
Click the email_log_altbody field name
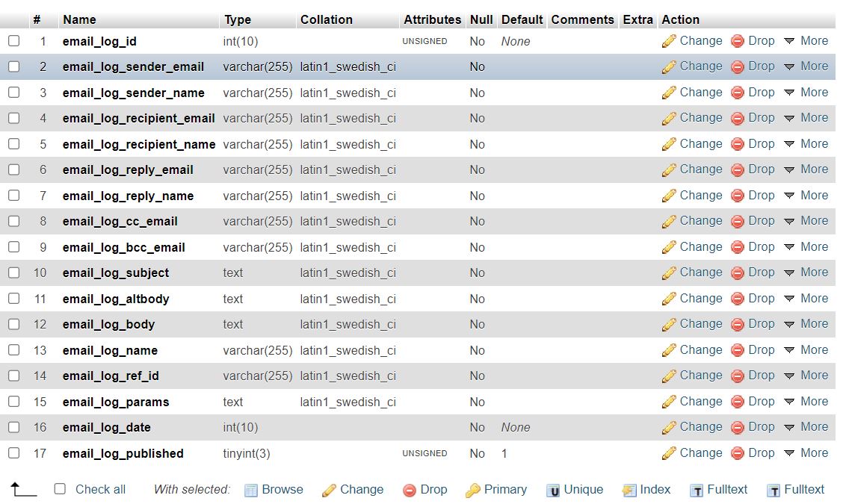click(116, 299)
